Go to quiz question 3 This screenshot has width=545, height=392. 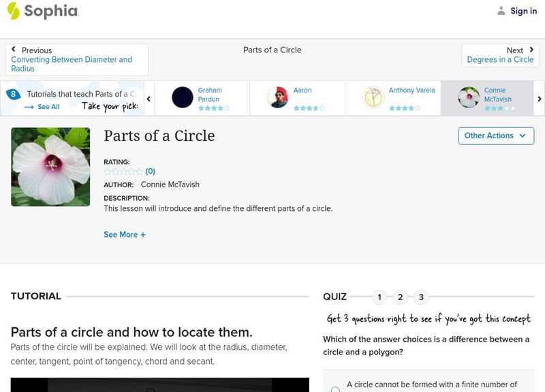[422, 297]
